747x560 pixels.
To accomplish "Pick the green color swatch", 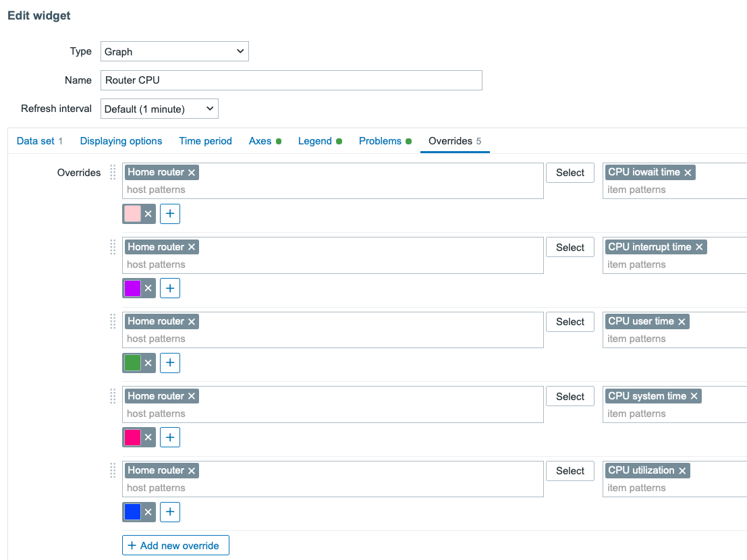I will (133, 363).
